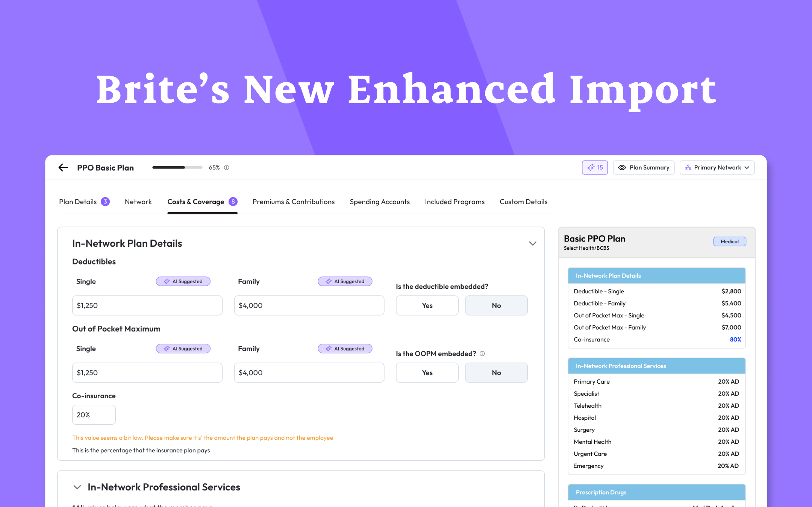The height and width of the screenshot is (507, 812).
Task: Collapse the In-Network Plan Details section
Action: (533, 244)
